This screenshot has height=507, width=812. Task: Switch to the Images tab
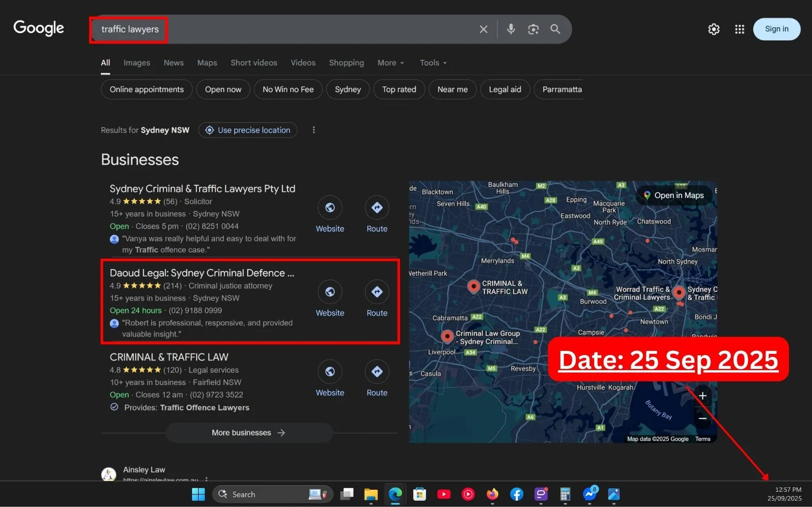pos(136,63)
